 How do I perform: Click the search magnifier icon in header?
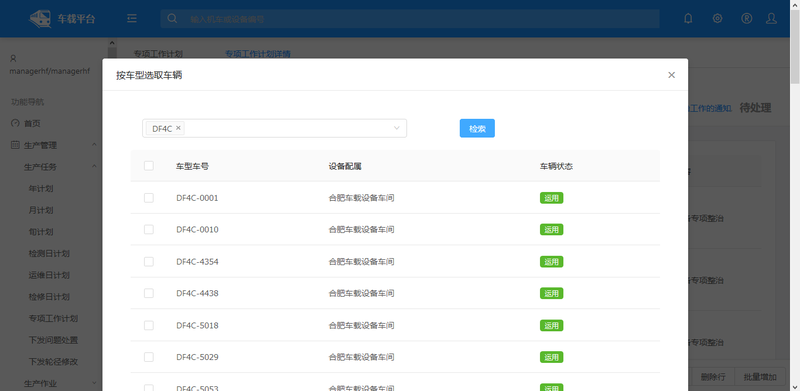(172, 18)
